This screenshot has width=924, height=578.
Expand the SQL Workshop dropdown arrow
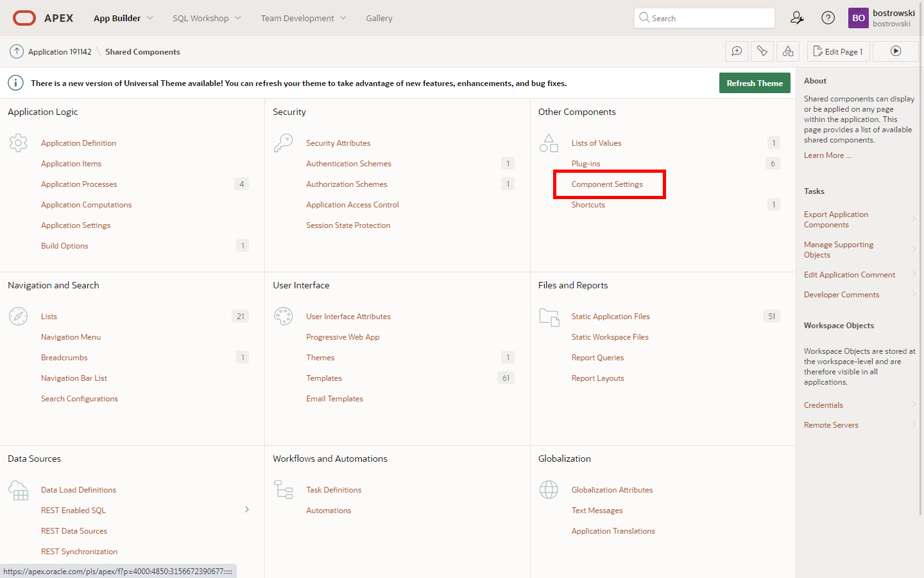pos(238,18)
